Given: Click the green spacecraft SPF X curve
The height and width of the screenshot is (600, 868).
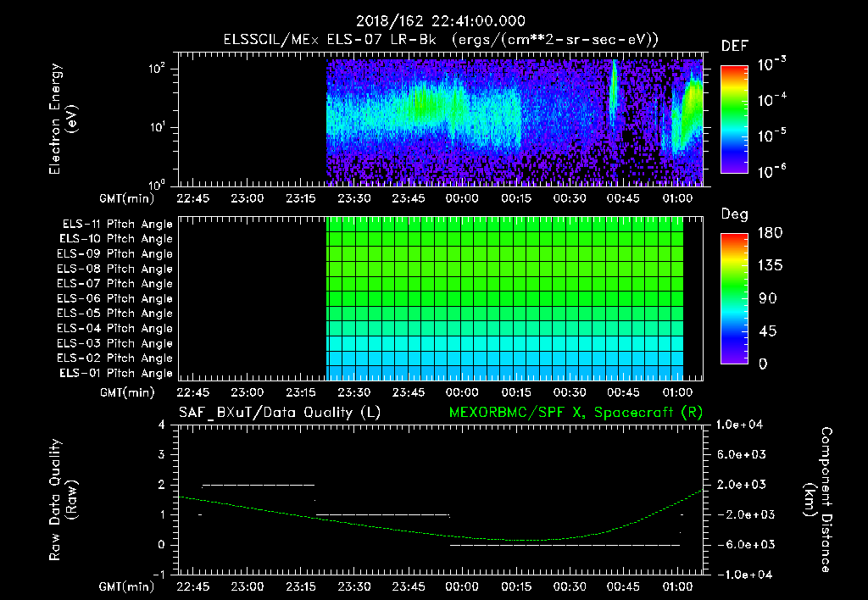Looking at the screenshot, I should (441, 515).
